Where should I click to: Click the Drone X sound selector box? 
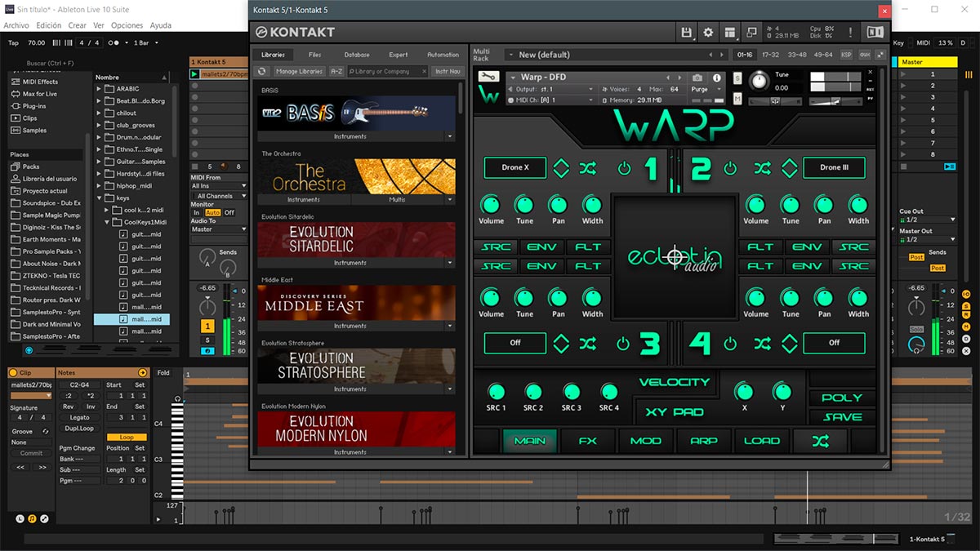515,167
